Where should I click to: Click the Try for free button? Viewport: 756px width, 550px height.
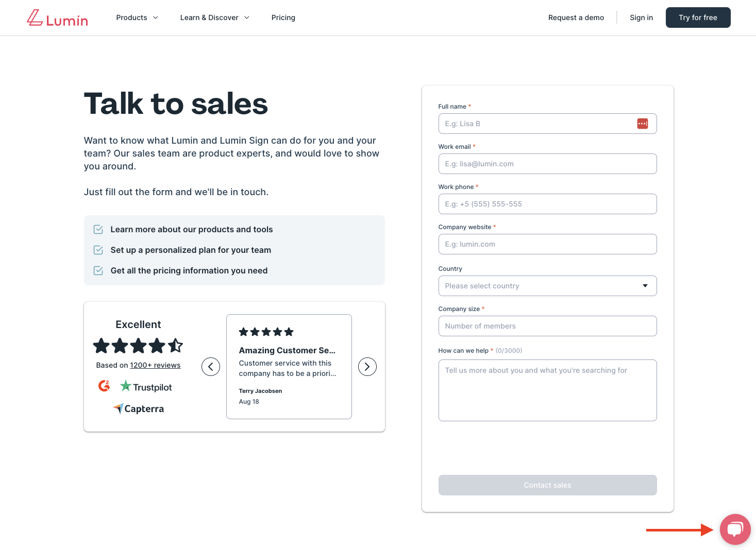pos(698,18)
